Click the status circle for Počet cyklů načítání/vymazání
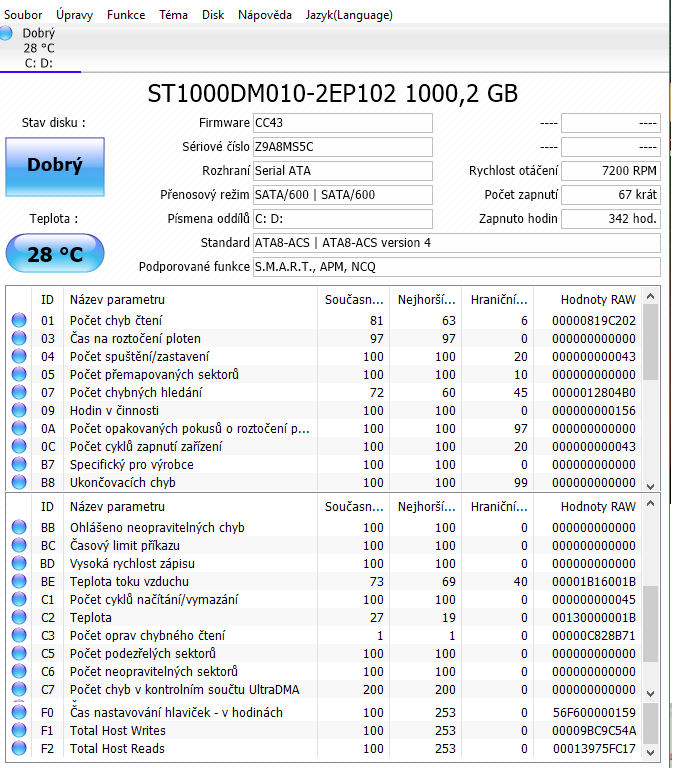Screen dimensions: 680x768 click(x=19, y=600)
